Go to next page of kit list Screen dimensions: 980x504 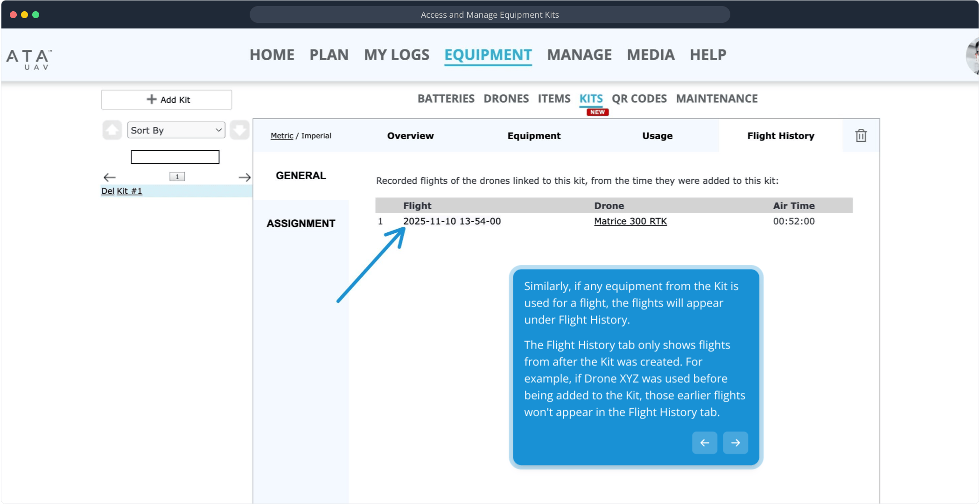245,177
